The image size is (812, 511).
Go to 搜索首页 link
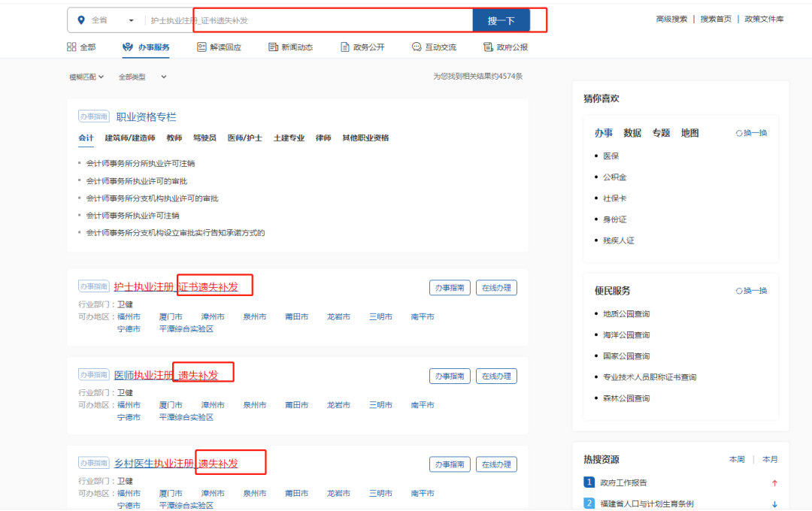[716, 19]
